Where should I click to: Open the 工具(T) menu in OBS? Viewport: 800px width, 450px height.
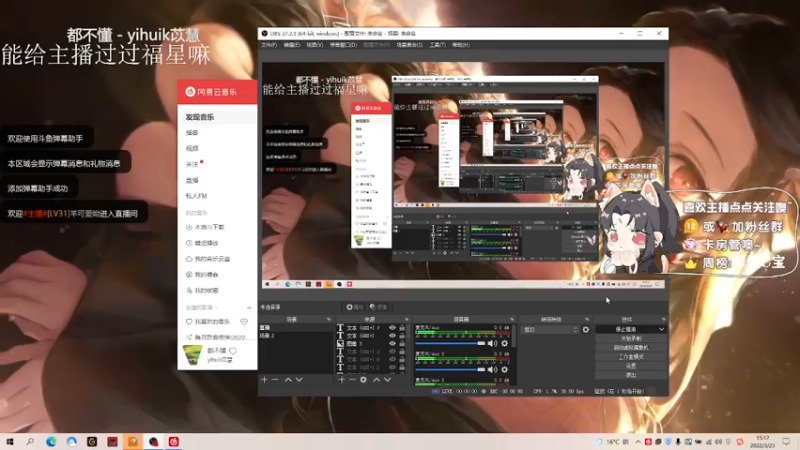click(437, 45)
